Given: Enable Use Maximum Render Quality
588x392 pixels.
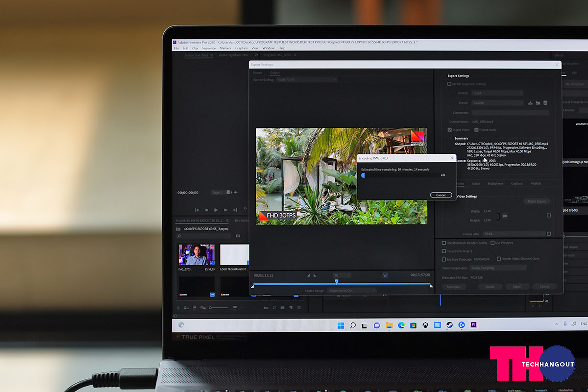Looking at the screenshot, I should click(444, 243).
